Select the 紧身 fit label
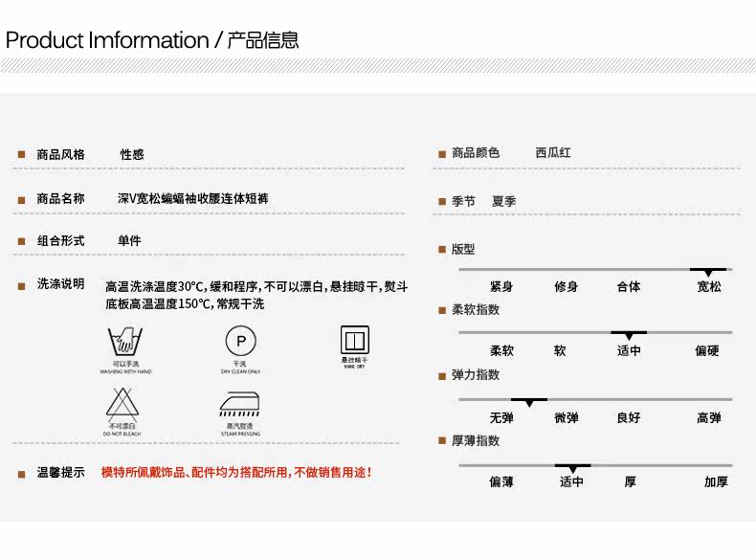 coord(501,286)
